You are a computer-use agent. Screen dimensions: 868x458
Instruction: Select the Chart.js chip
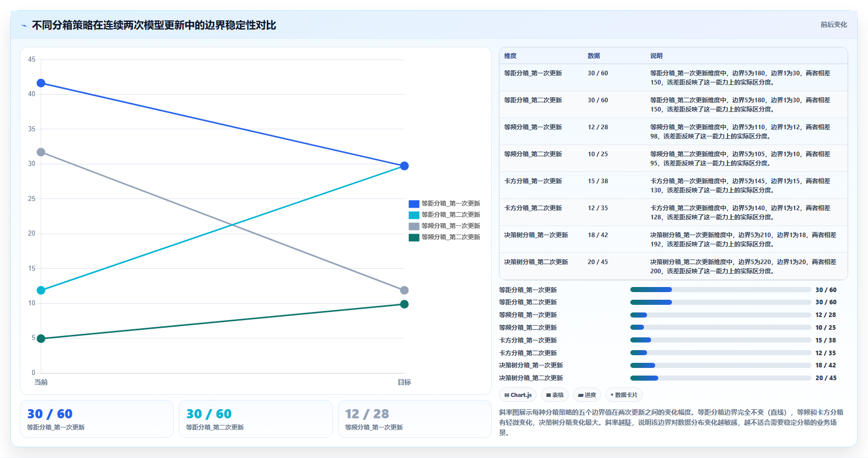(x=518, y=395)
